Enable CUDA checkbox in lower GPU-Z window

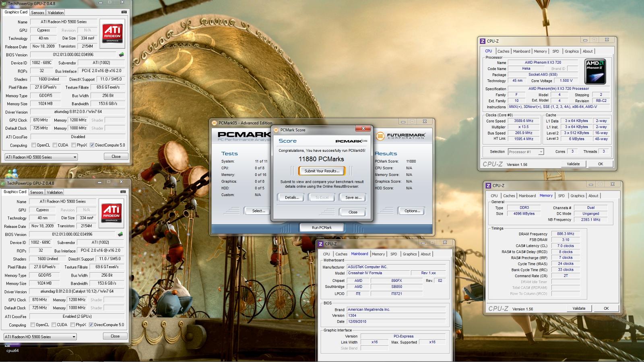[x=54, y=325]
